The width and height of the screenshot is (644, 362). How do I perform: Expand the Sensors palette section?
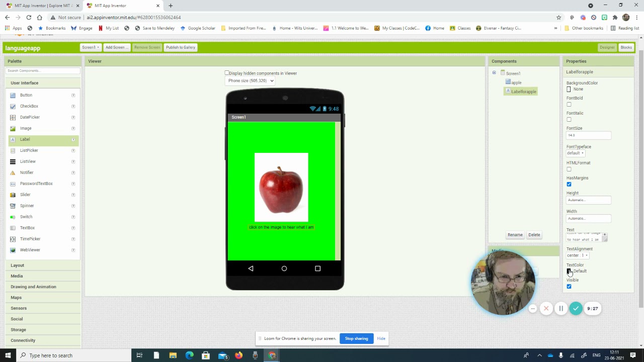[19, 308]
